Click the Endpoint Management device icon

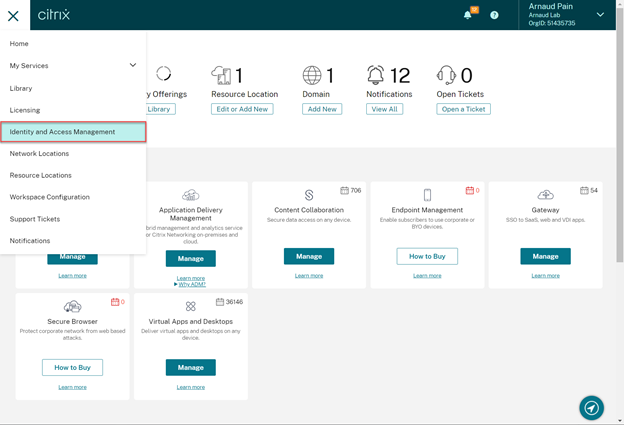click(x=427, y=195)
